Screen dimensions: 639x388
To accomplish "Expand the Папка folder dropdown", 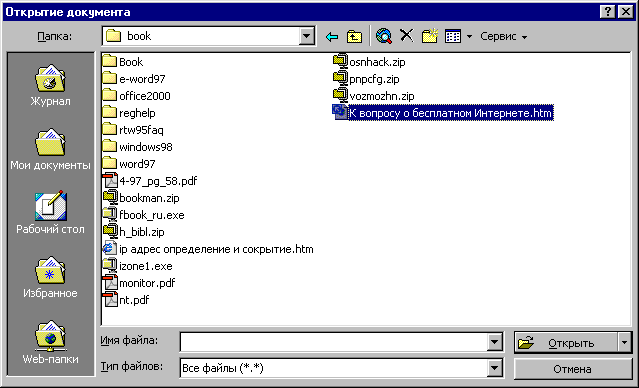I will 306,36.
